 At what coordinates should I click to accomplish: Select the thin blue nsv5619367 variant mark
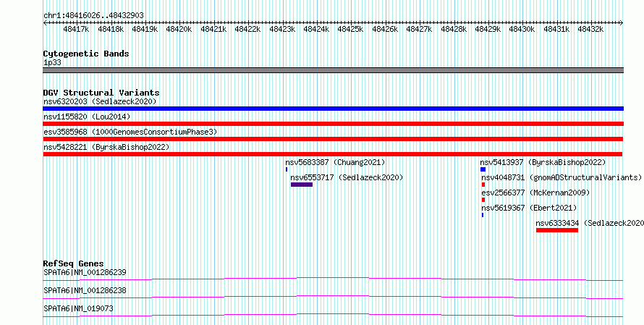[x=483, y=215]
